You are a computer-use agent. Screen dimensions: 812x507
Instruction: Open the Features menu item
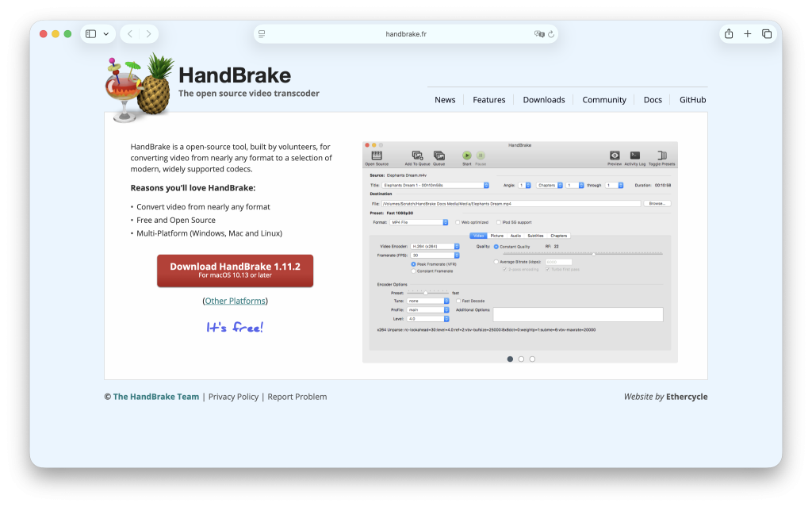pyautogui.click(x=488, y=99)
